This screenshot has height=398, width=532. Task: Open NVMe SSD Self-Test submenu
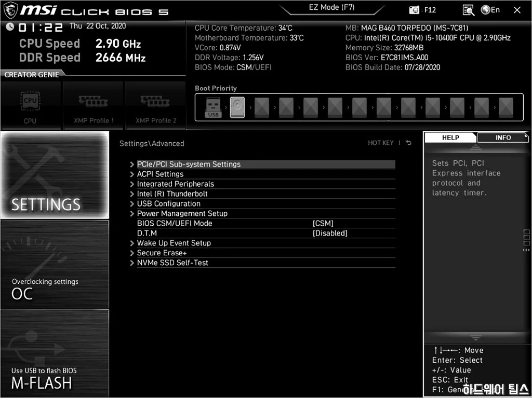pos(266,263)
